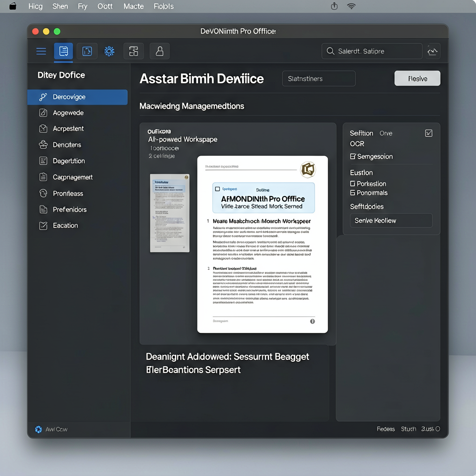This screenshot has width=476, height=476.
Task: Click the 2.us status bar entry
Action: point(430,429)
